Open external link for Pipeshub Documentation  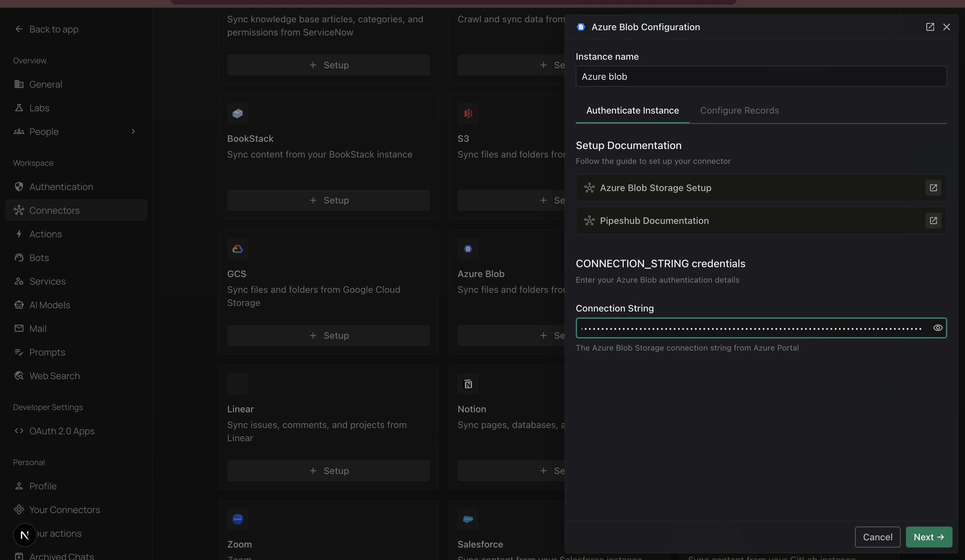(933, 221)
